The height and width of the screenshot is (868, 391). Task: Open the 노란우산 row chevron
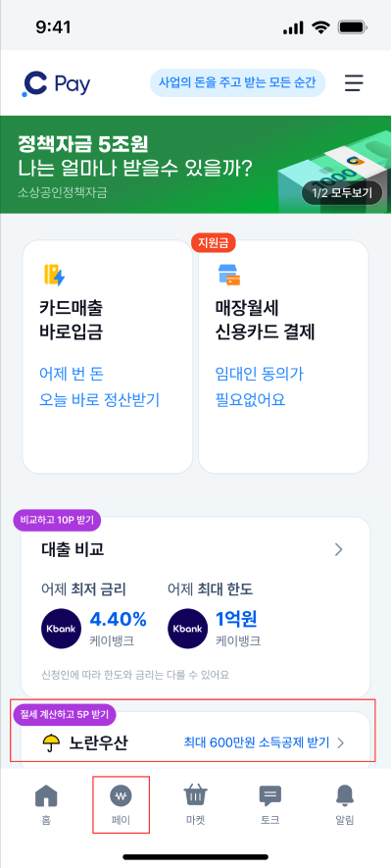pos(341,742)
